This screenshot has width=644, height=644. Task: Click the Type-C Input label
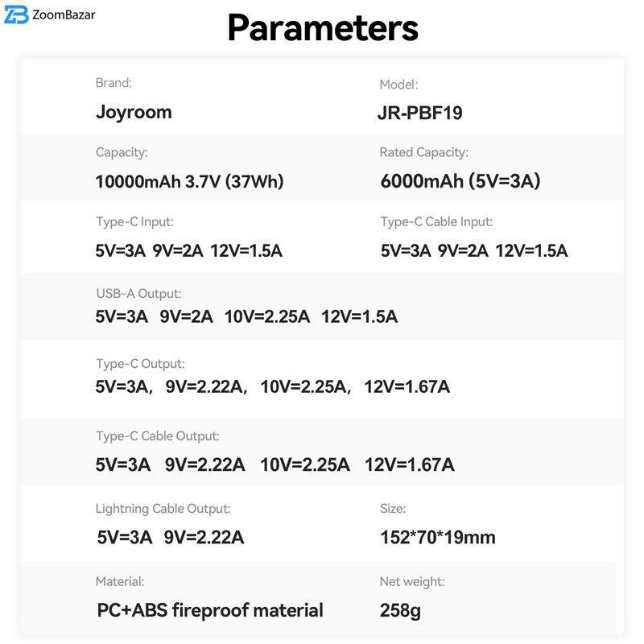pos(134,221)
